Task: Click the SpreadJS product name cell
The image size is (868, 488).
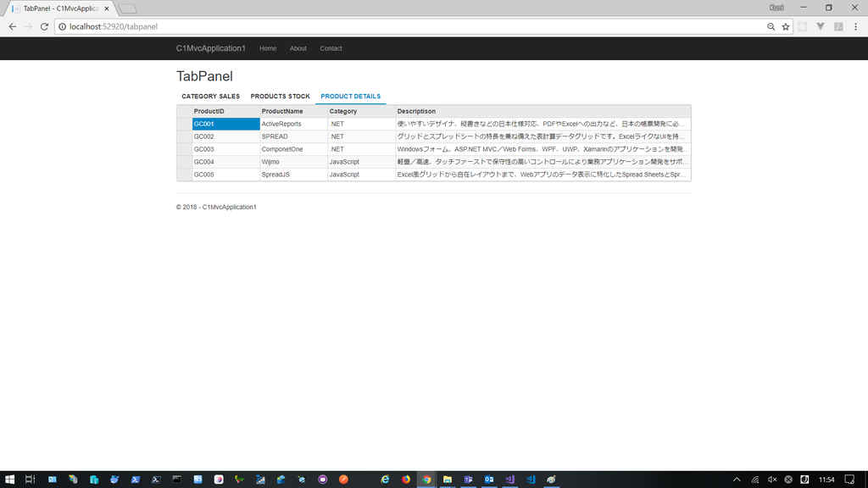Action: 293,175
